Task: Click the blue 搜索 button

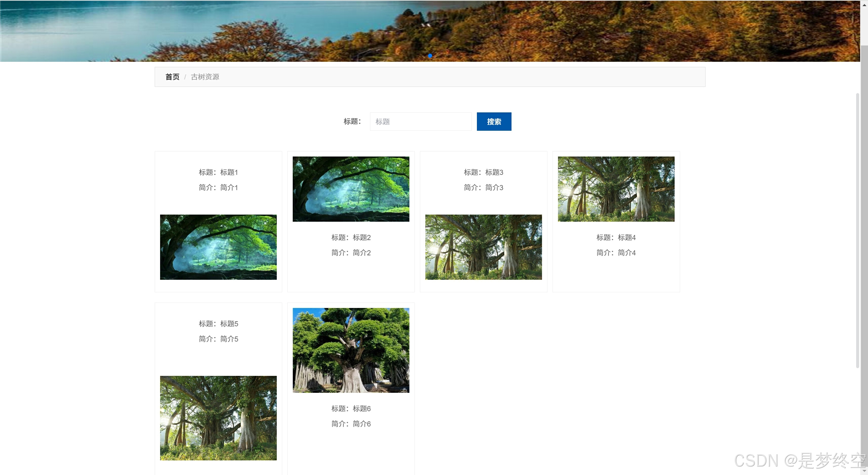Action: 494,122
